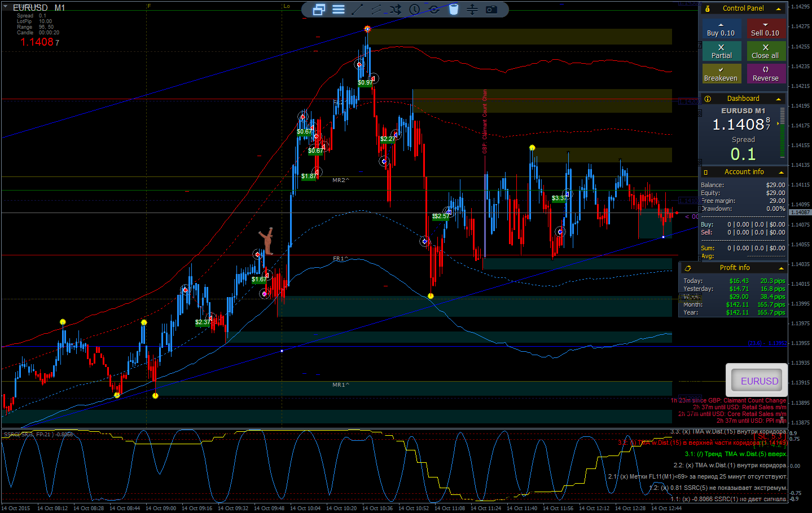This screenshot has height=513, width=812.
Task: Collapse the Control Panel section
Action: coord(779,8)
